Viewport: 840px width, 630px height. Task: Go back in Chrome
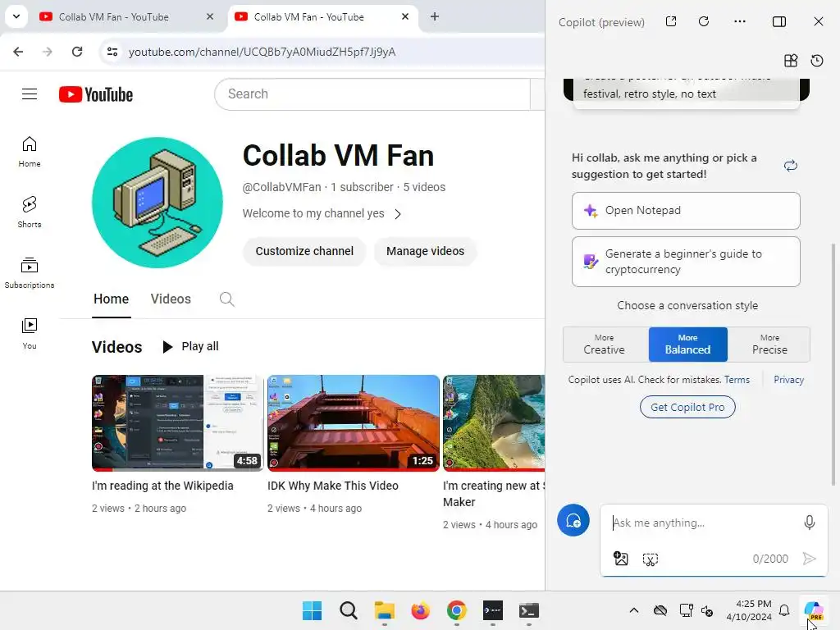[x=18, y=52]
